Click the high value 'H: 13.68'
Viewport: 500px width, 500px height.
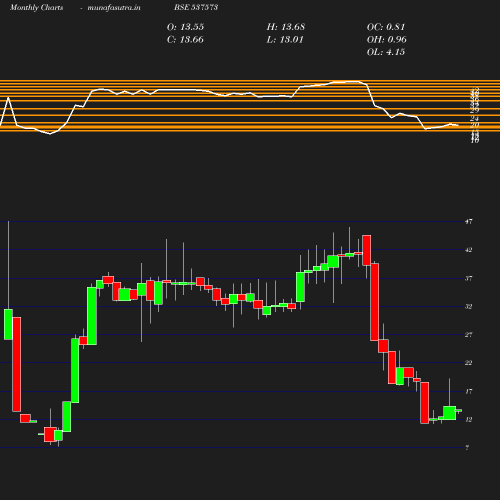coord(286,27)
